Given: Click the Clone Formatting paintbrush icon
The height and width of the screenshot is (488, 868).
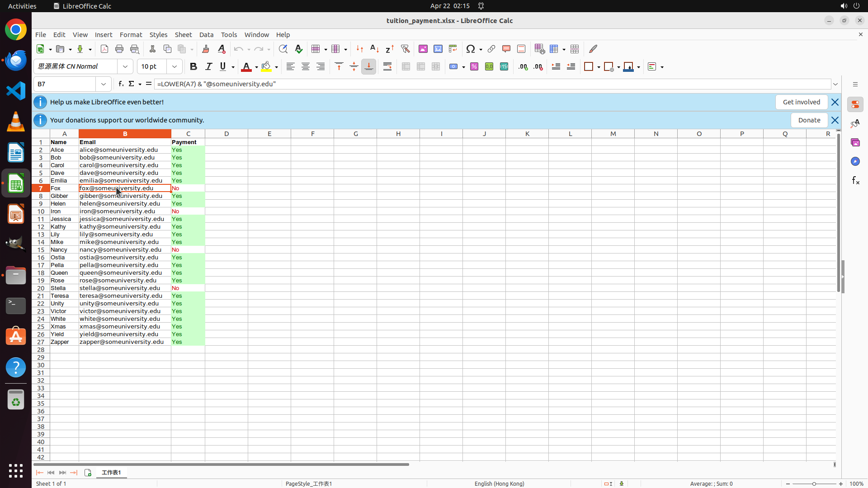Looking at the screenshot, I should pyautogui.click(x=206, y=49).
